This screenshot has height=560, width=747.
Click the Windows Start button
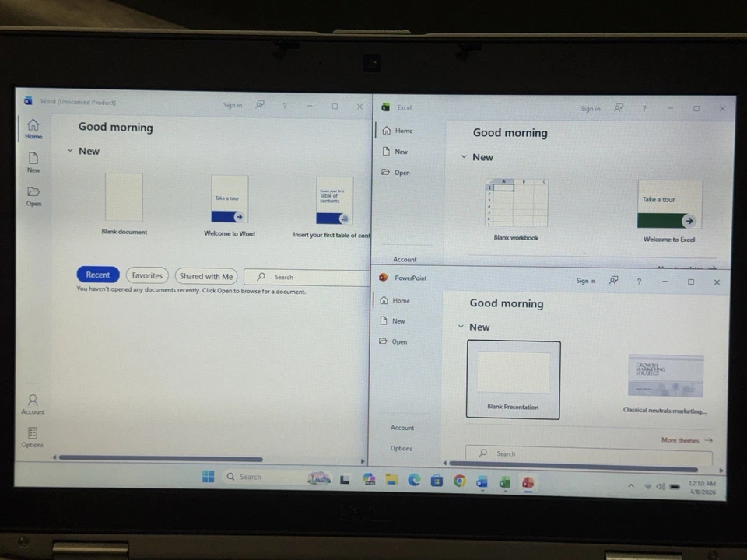click(x=209, y=476)
